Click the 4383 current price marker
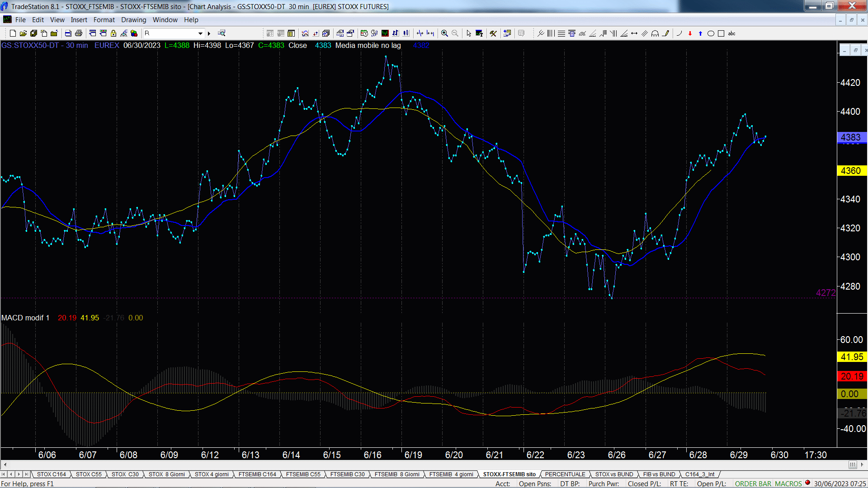Image resolution: width=868 pixels, height=488 pixels. pos(852,137)
